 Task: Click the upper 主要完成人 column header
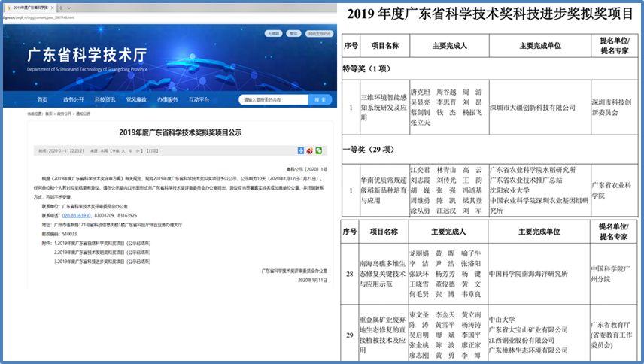(x=449, y=46)
